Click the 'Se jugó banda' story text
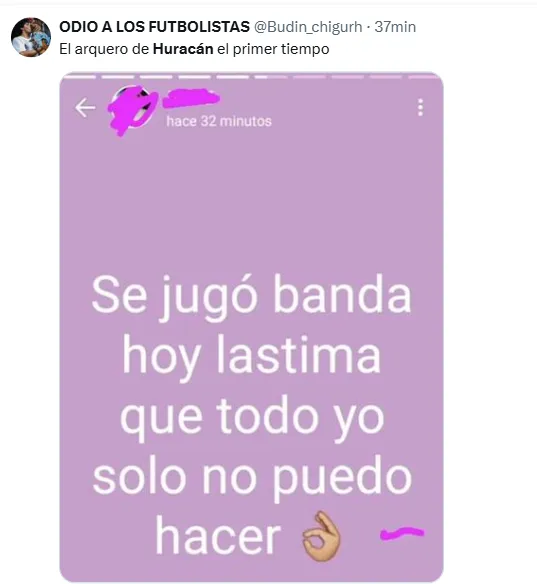 pos(251,297)
